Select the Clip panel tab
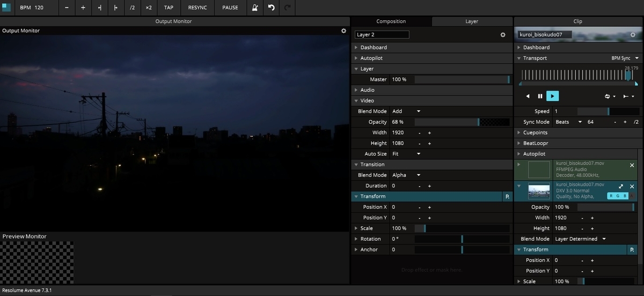Viewport: 644px width, 296px height. point(577,21)
